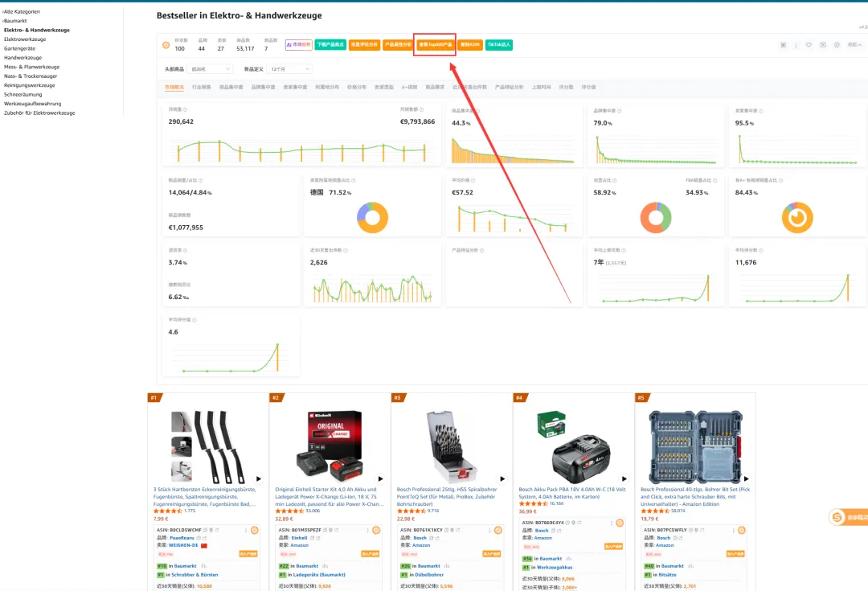Screen dimensions: 868x591
Task: Click the heart favorite icon in toolbar
Action: click(809, 45)
